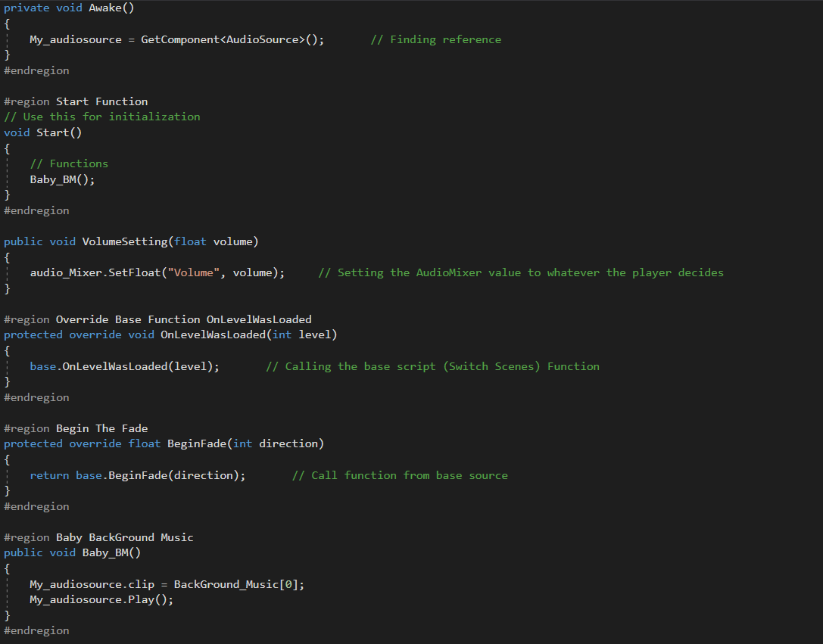The image size is (823, 644).
Task: Click float keyword in VolumeSetting parameter
Action: [190, 241]
